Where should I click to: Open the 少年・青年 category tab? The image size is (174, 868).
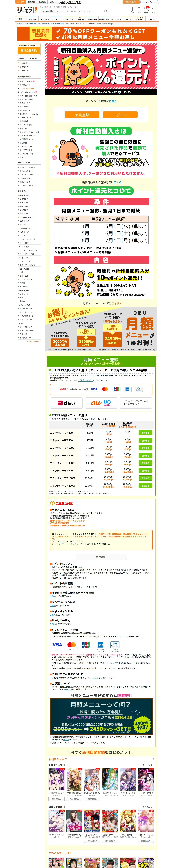[33, 19]
